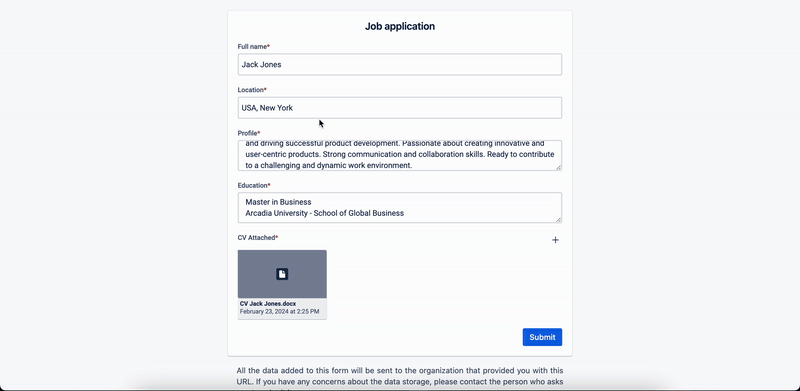Grab the Profile textarea resize handle

(x=559, y=167)
